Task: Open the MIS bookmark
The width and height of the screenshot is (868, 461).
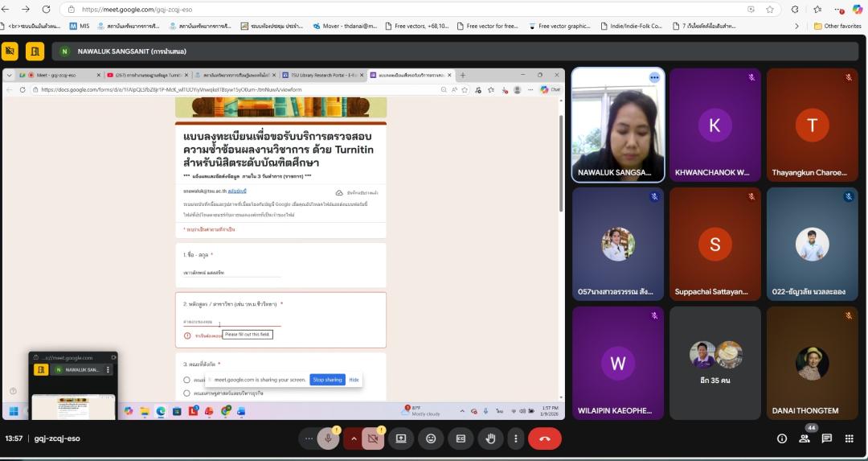Action: 80,26
